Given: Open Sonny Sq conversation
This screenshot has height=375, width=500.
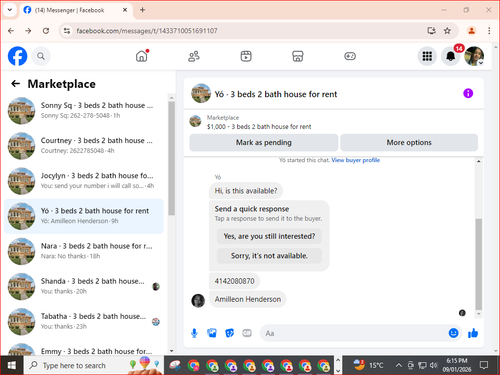Looking at the screenshot, I should pyautogui.click(x=84, y=111).
